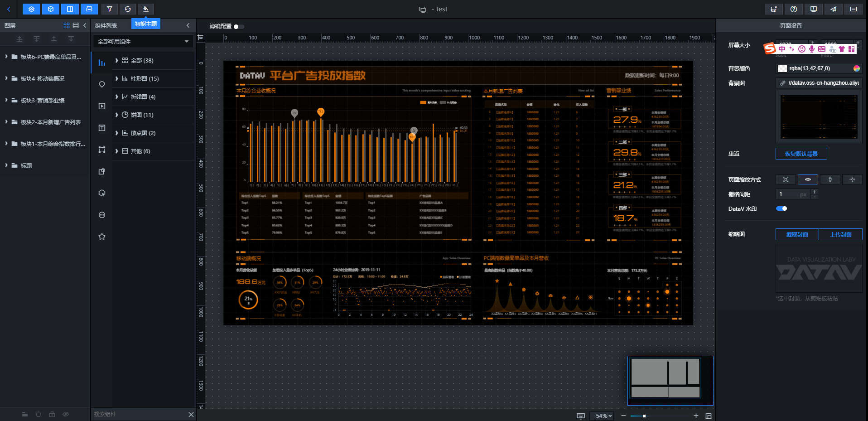
Task: Expand the 板块3-营销部业绩 layer group
Action: [6, 100]
